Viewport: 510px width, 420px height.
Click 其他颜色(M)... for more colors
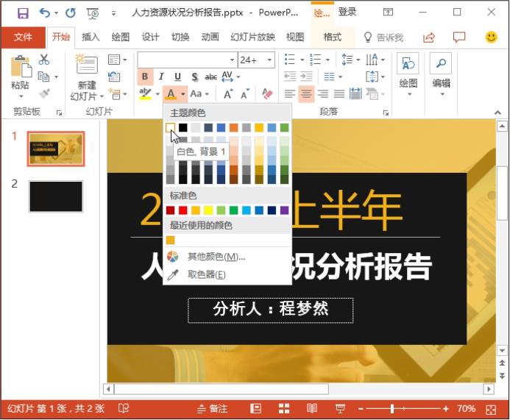tap(216, 257)
